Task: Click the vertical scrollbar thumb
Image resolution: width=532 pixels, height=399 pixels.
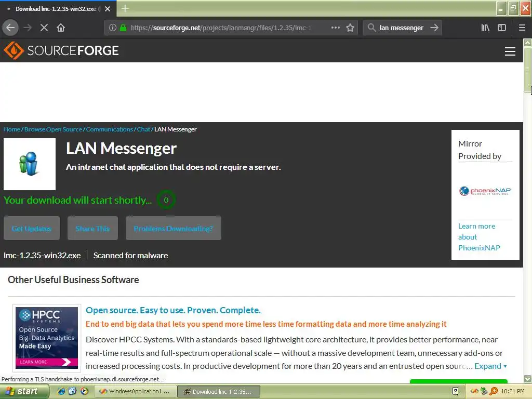Action: point(528,70)
